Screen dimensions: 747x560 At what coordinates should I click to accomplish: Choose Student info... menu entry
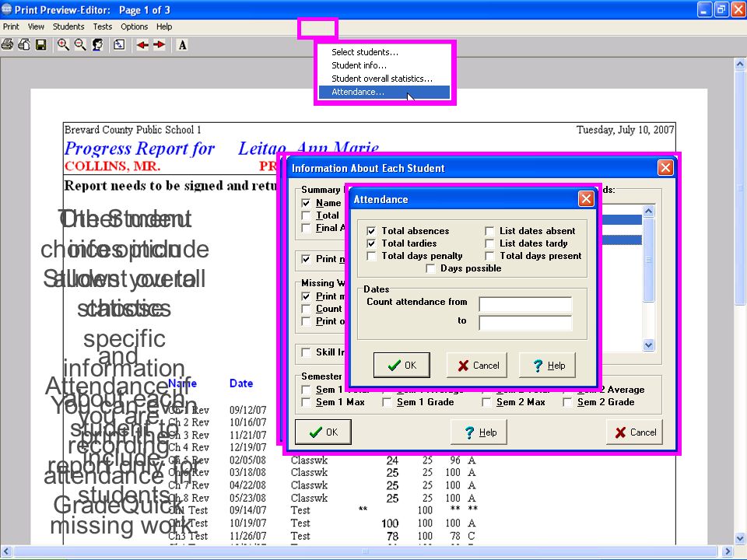[384, 65]
